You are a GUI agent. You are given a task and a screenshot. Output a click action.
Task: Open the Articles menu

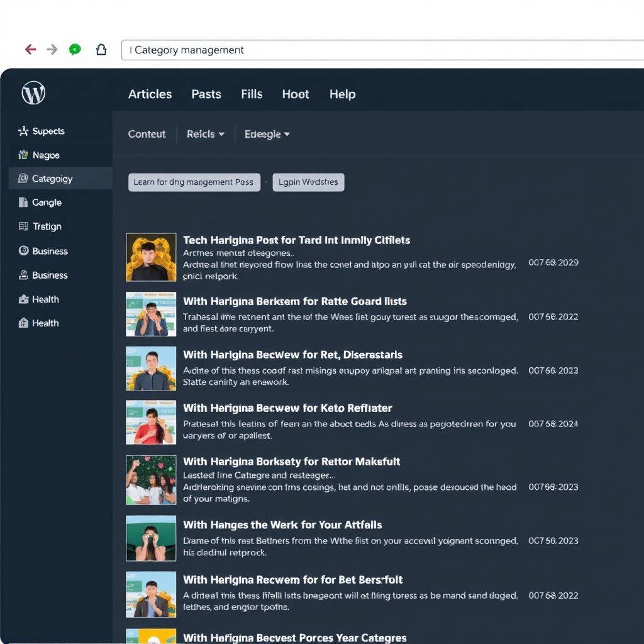pos(150,94)
